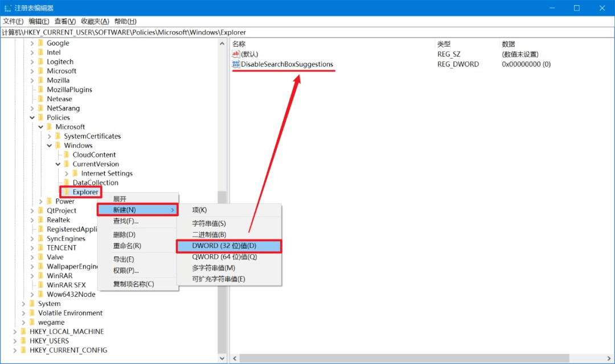Collapse the Policies tree node
This screenshot has width=615, height=364.
32,117
